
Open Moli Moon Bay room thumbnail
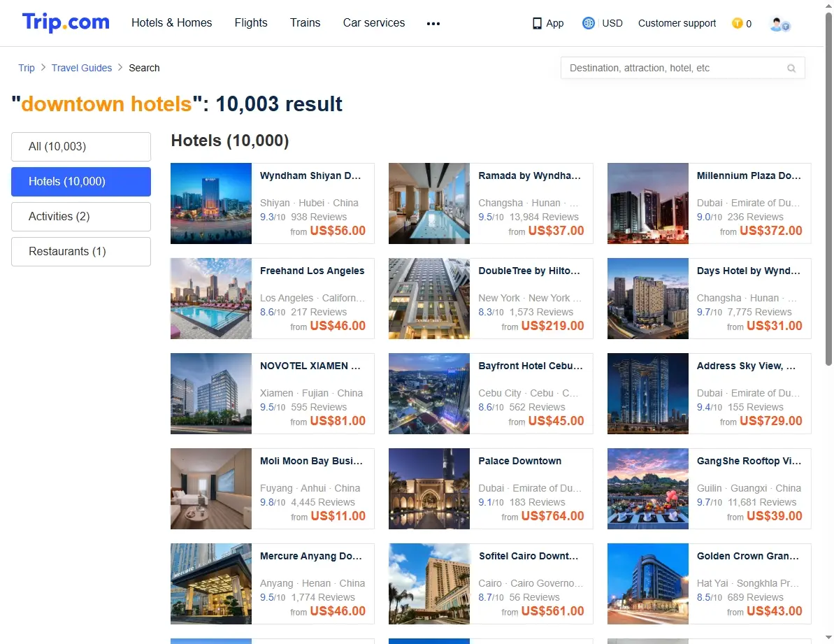coord(211,489)
